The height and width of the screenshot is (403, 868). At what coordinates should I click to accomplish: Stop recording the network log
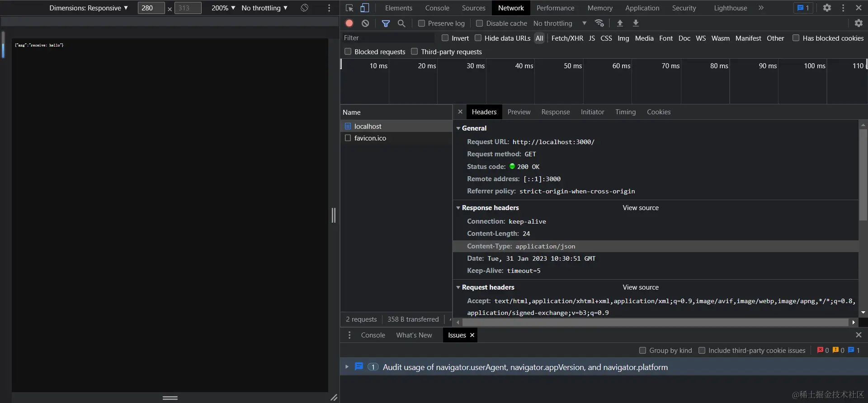coord(349,23)
